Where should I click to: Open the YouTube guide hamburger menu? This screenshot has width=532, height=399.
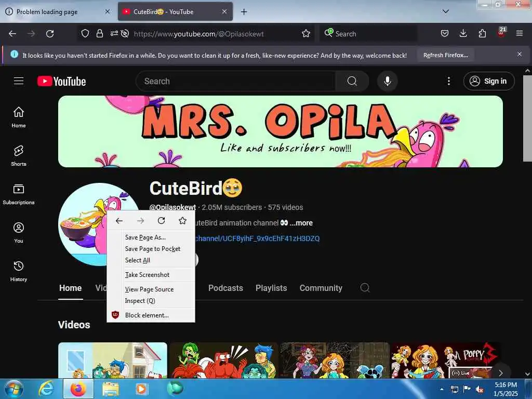(19, 81)
